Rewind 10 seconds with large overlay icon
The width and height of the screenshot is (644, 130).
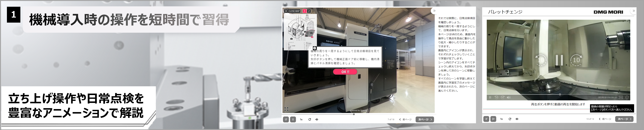[541, 60]
